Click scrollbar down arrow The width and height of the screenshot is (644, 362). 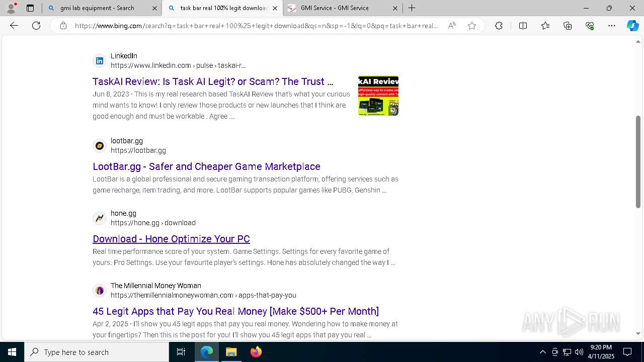[x=638, y=333]
